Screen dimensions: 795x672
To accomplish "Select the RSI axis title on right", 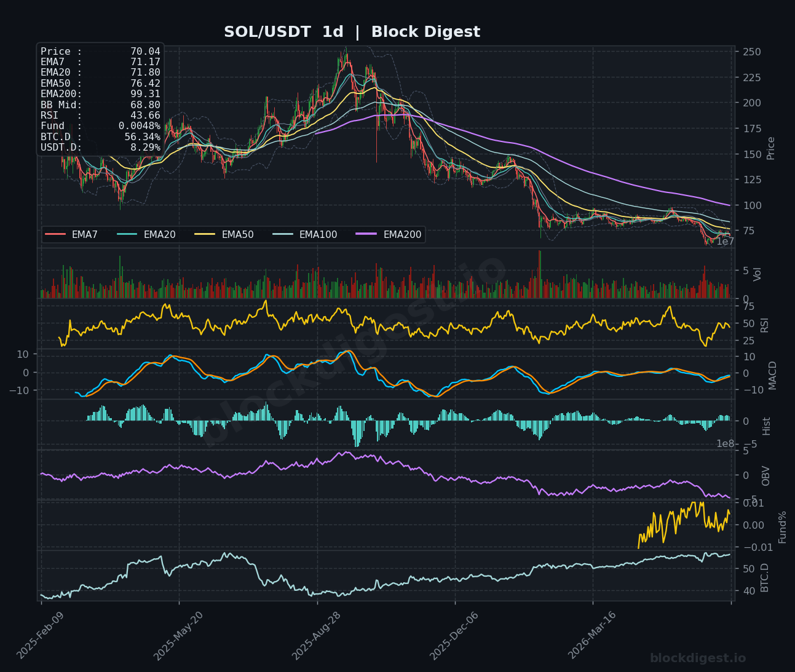I will click(x=764, y=325).
